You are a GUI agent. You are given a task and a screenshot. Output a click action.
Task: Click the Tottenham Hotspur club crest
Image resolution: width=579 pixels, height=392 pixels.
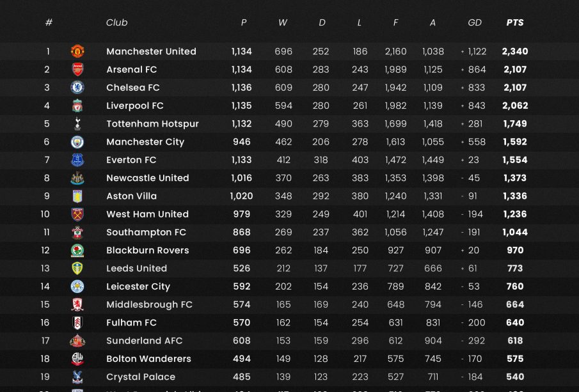(x=77, y=124)
